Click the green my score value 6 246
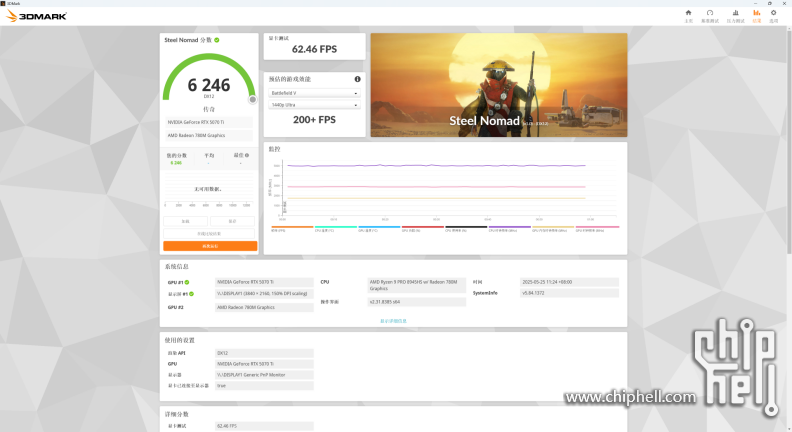This screenshot has height=432, width=792. point(176,163)
